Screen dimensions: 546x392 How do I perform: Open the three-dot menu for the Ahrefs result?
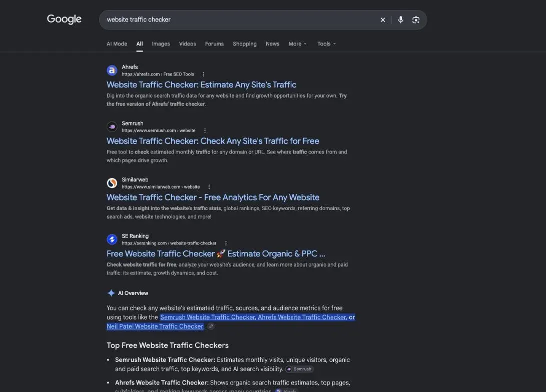pos(203,74)
